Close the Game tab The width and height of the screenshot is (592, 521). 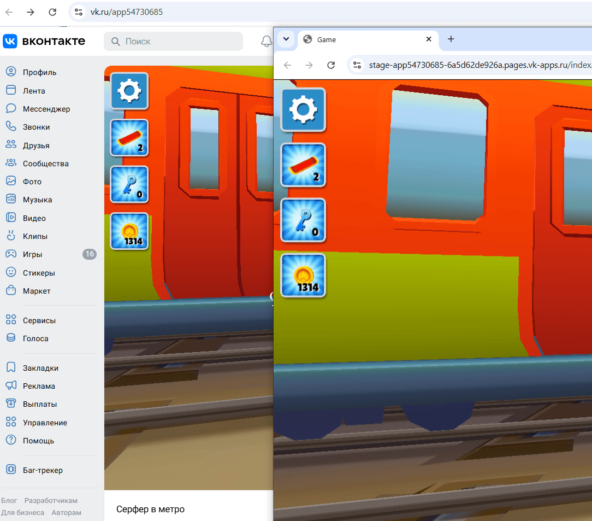(429, 39)
